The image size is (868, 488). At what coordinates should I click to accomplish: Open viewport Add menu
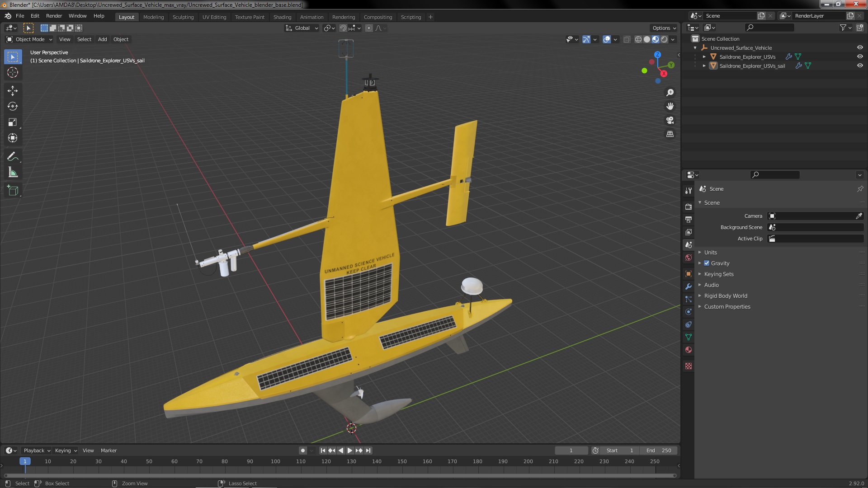click(103, 39)
